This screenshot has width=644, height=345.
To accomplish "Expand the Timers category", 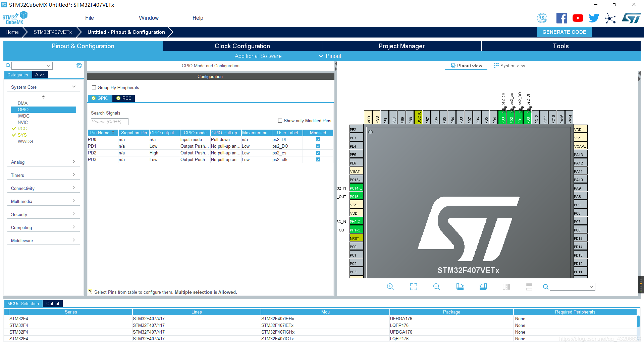I will point(43,175).
